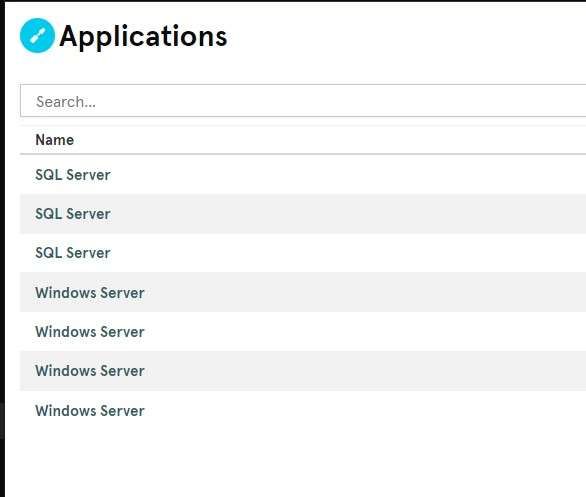Open the third SQL Server entry
The height and width of the screenshot is (497, 586).
click(73, 253)
